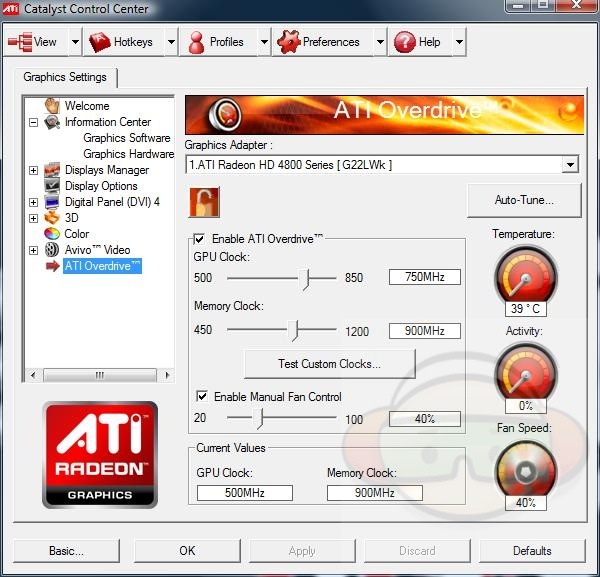Uncheck Enable Manual Fan Control
This screenshot has height=577, width=600.
pyautogui.click(x=202, y=397)
